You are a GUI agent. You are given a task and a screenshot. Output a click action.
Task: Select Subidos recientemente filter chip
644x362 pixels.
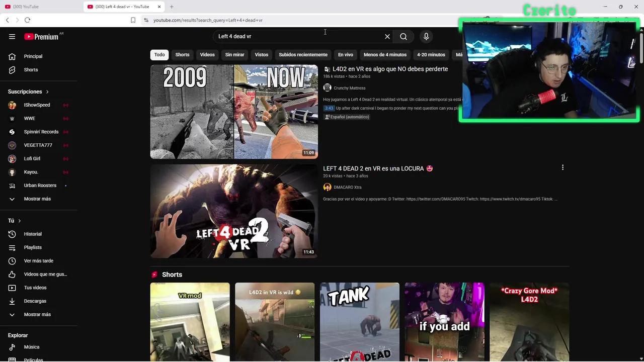pos(303,55)
